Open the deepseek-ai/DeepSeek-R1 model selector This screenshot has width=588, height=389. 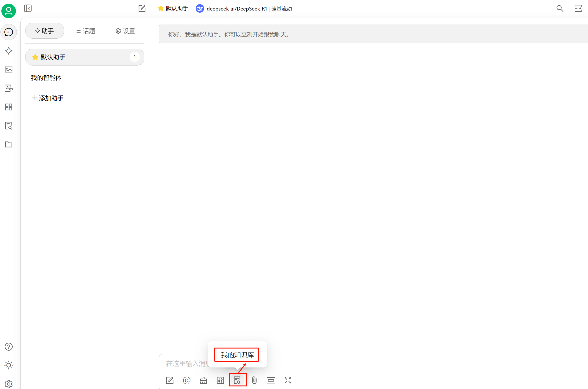click(x=244, y=9)
